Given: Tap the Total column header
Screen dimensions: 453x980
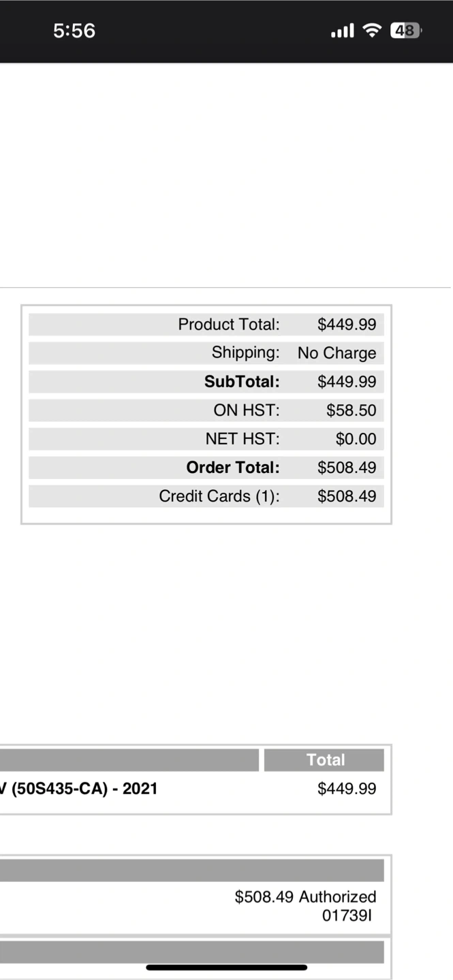Looking at the screenshot, I should tap(325, 760).
